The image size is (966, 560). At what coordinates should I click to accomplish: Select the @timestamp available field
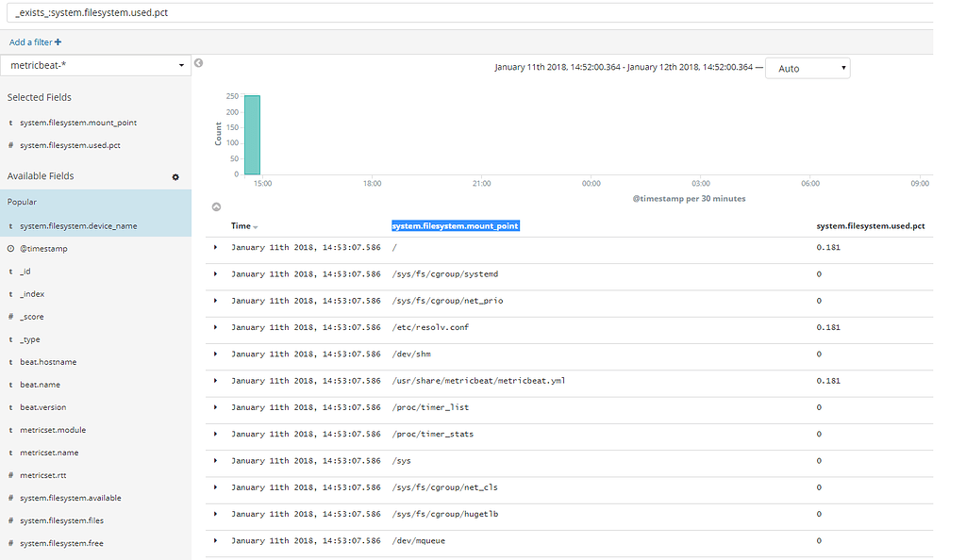(x=43, y=249)
